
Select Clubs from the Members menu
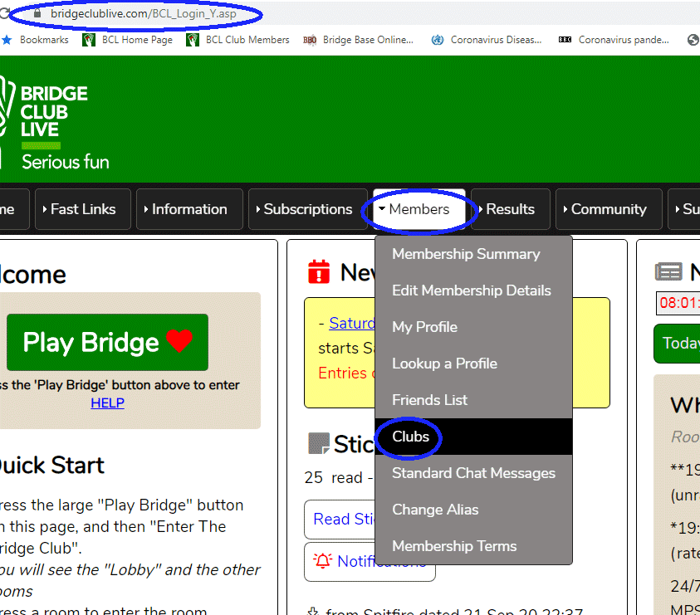[x=410, y=437]
